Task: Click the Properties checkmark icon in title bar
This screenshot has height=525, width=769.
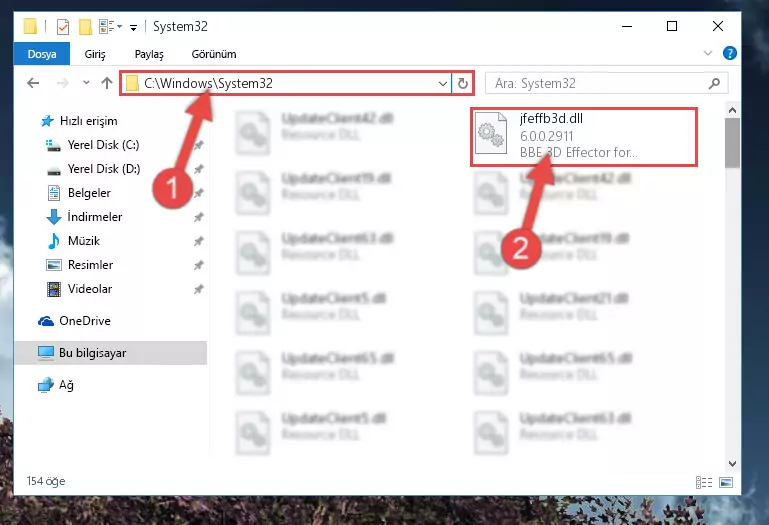Action: pyautogui.click(x=63, y=26)
